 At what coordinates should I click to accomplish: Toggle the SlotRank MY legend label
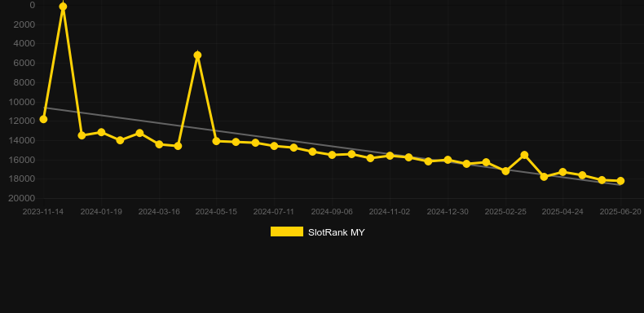[336, 232]
